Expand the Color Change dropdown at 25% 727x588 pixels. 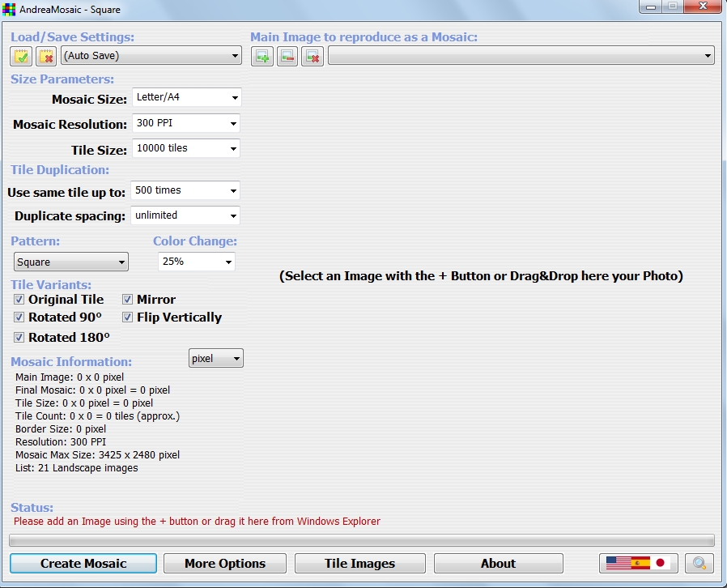pyautogui.click(x=197, y=262)
